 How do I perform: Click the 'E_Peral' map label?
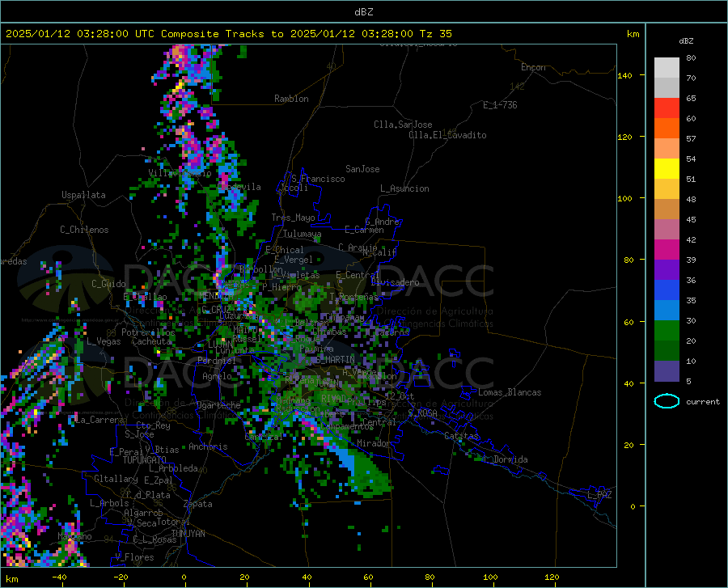126,451
